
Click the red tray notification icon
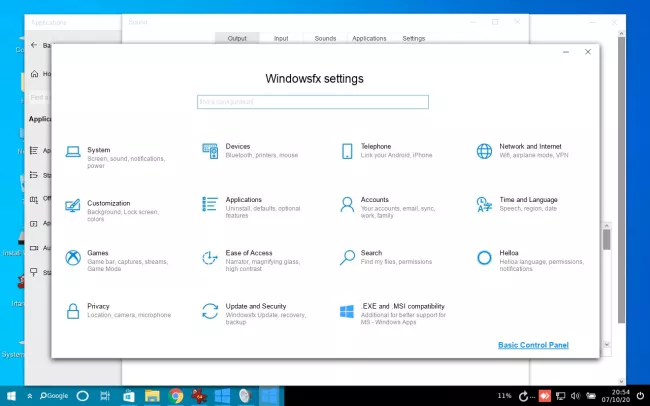click(x=545, y=396)
